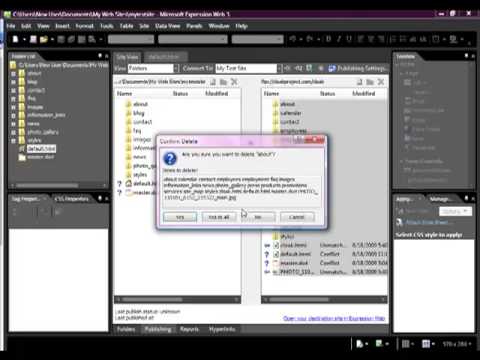Click Status column header in remote list

pos(327,94)
